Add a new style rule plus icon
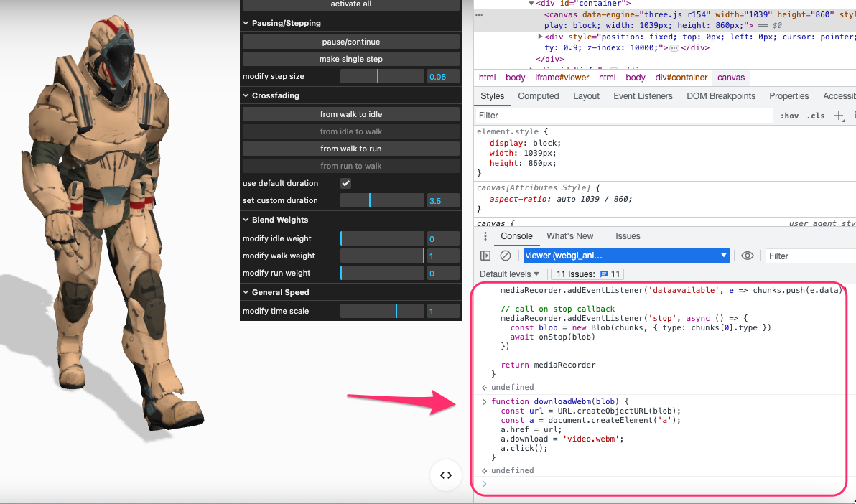This screenshot has height=504, width=856. coord(839,116)
